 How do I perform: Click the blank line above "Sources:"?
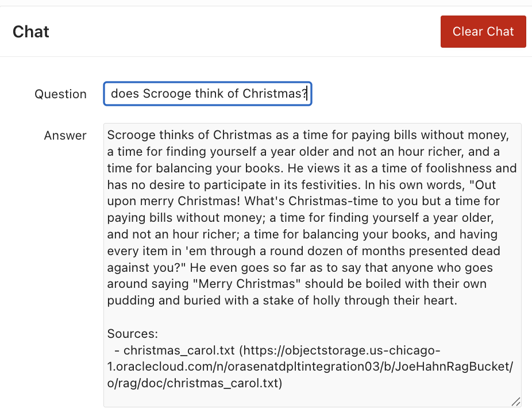pos(230,318)
